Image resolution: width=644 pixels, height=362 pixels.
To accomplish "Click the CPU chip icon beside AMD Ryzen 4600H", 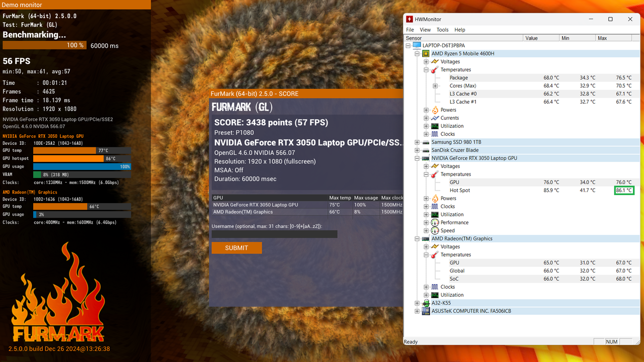I will [426, 53].
